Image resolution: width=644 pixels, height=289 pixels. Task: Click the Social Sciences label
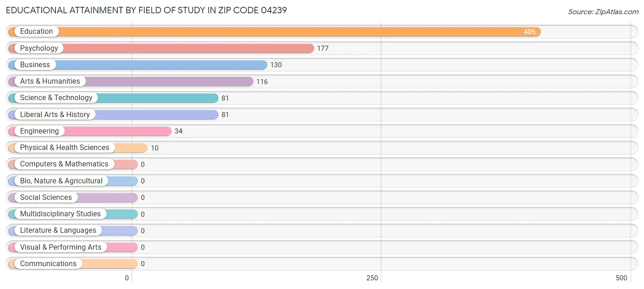pyautogui.click(x=46, y=198)
